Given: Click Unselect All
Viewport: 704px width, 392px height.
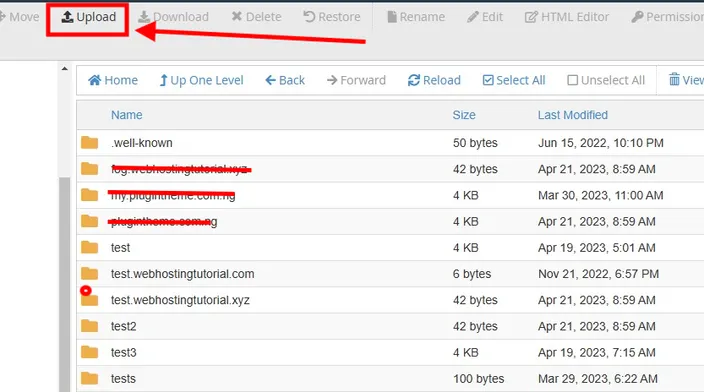Looking at the screenshot, I should pos(606,80).
